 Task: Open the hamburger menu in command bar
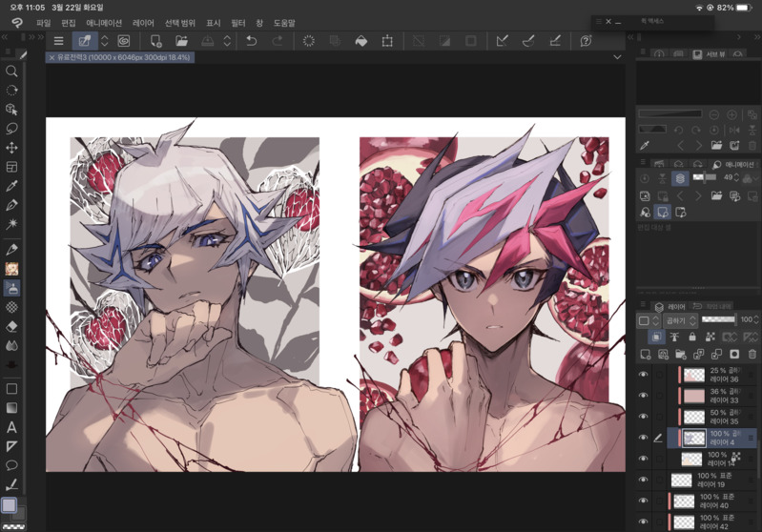pos(58,41)
